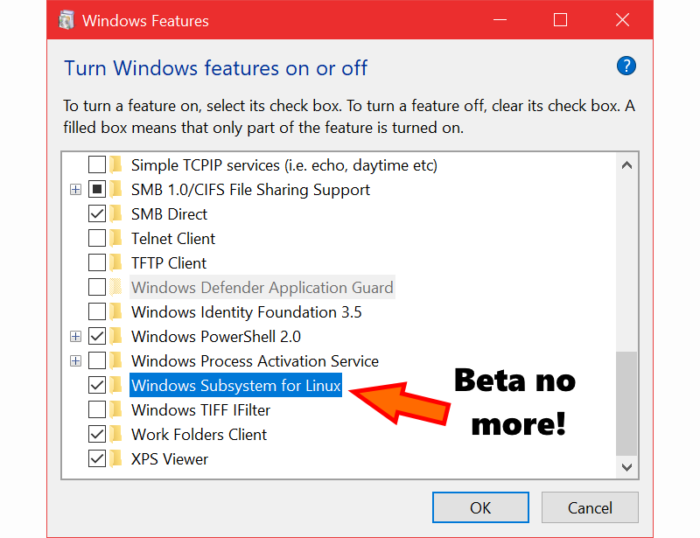Select Windows Process Activation Service label
Viewport: 700px width, 538px height.
point(255,361)
